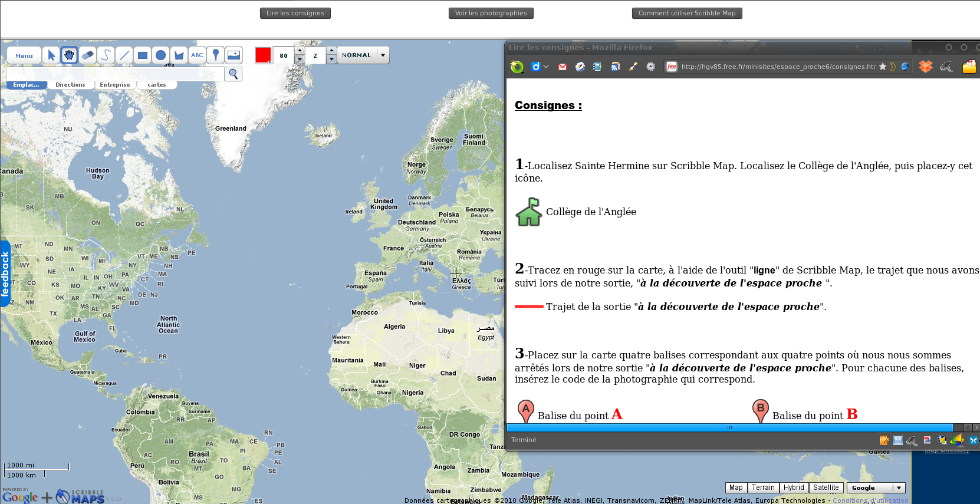Select the hand pan tool

[x=69, y=55]
